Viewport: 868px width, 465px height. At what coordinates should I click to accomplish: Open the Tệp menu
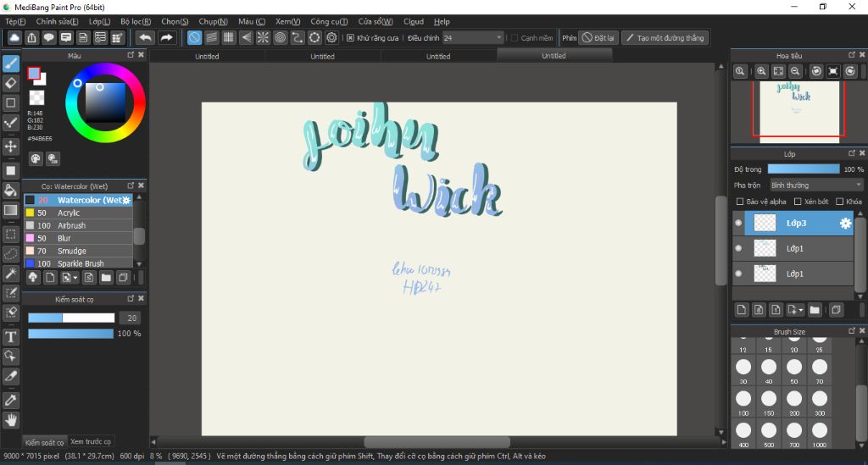15,21
